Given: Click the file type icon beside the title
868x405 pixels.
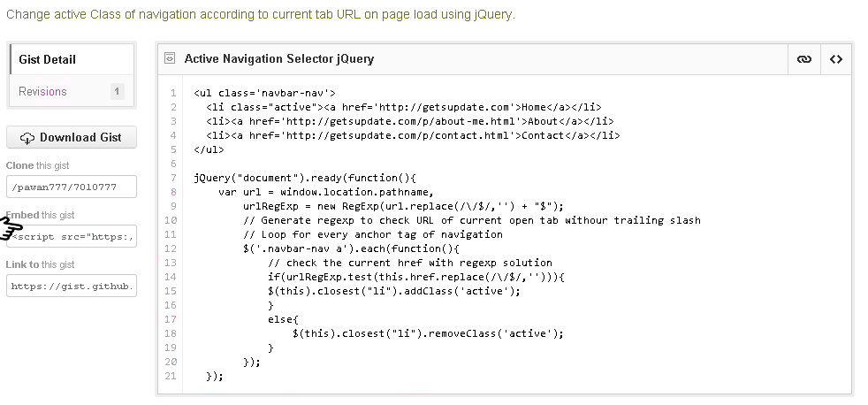Looking at the screenshot, I should point(170,58).
